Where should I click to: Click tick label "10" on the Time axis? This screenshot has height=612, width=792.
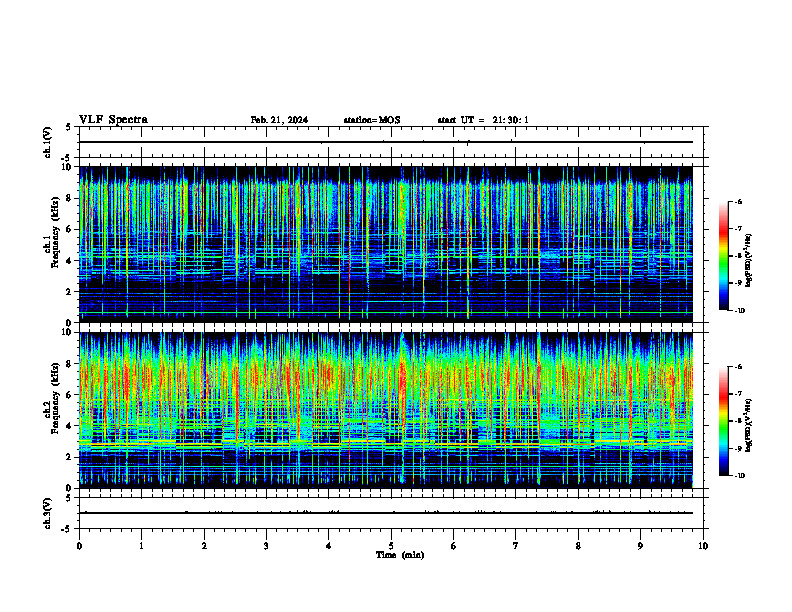pos(703,546)
